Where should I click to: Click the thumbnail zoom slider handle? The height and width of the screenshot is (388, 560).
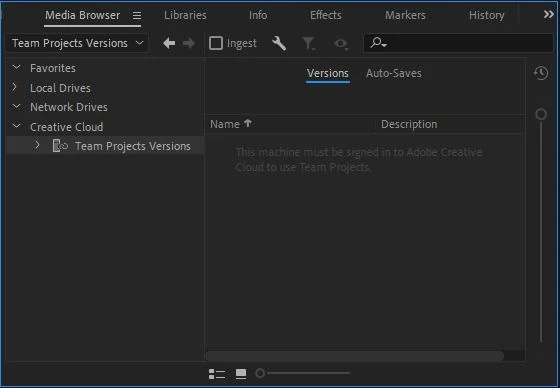(260, 373)
